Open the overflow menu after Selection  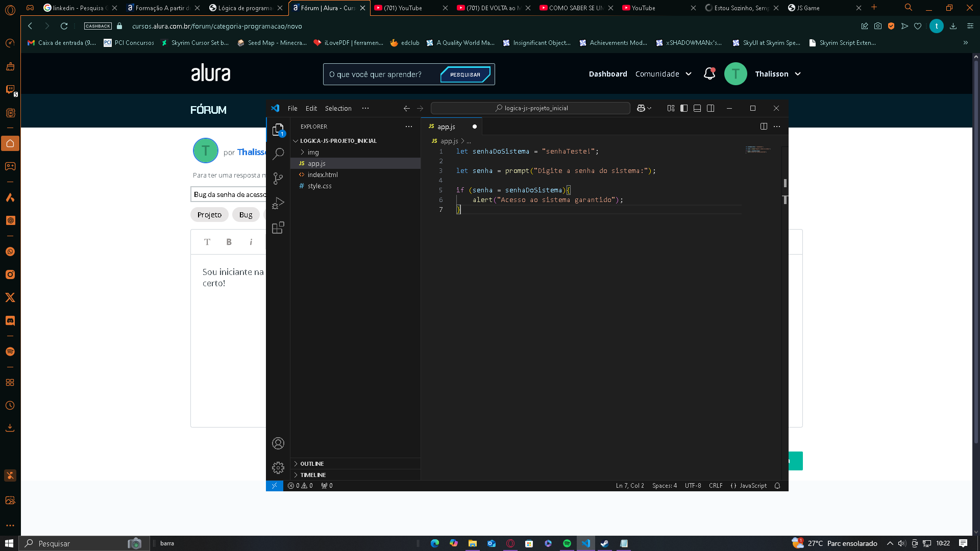pos(365,108)
